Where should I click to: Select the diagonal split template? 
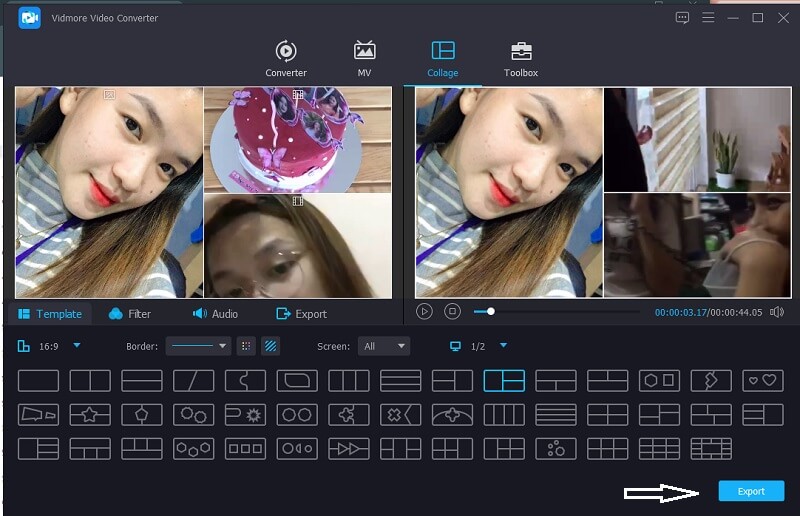193,381
